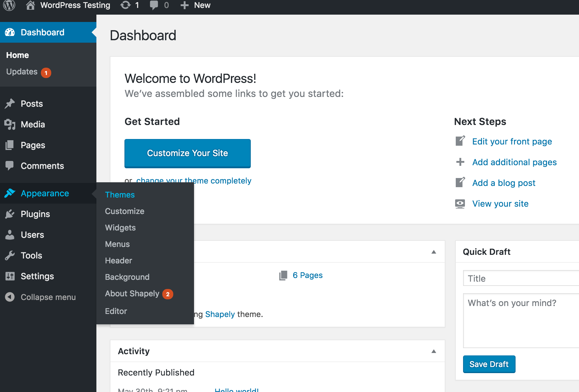This screenshot has height=392, width=579.
Task: Open the Pages menu label in sidebar
Action: (x=33, y=145)
